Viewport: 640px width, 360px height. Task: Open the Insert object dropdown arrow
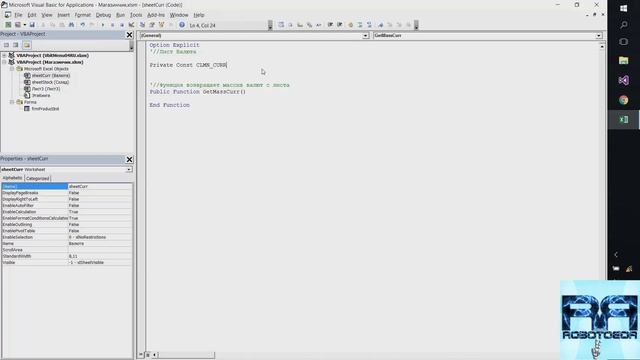tap(24, 25)
